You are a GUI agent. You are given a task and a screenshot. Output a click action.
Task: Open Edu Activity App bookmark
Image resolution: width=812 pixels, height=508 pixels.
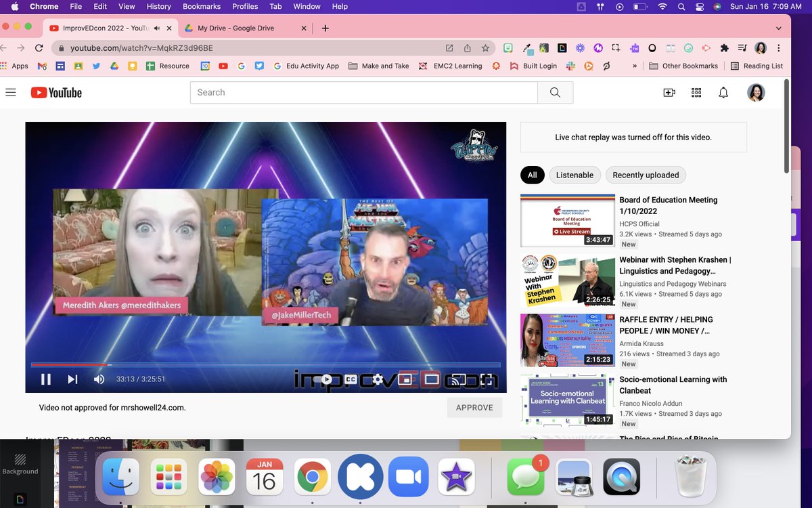click(306, 66)
